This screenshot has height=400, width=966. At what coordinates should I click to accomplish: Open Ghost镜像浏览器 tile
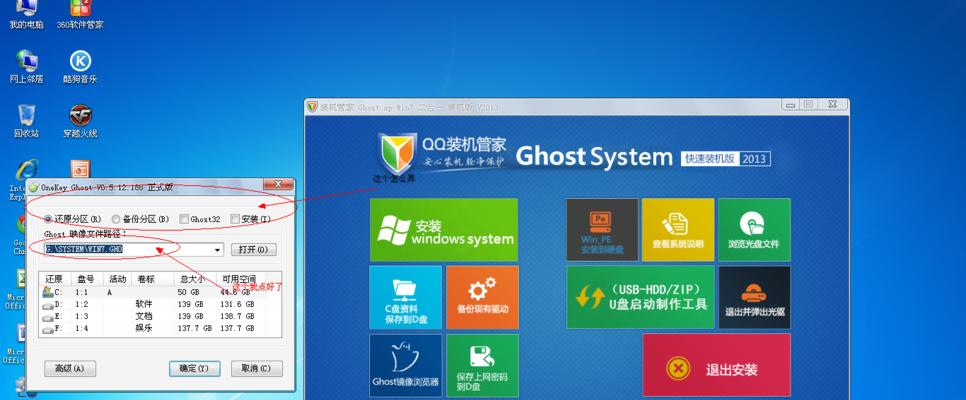[405, 365]
